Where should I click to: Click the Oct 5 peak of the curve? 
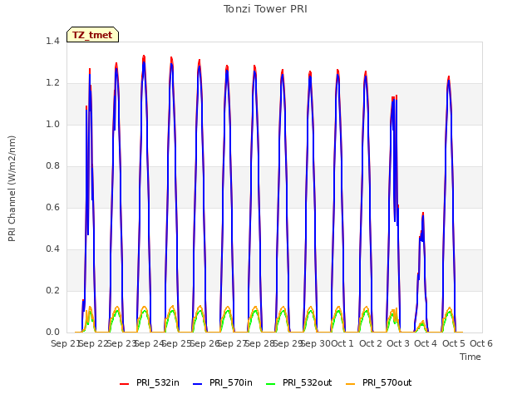click(x=449, y=77)
